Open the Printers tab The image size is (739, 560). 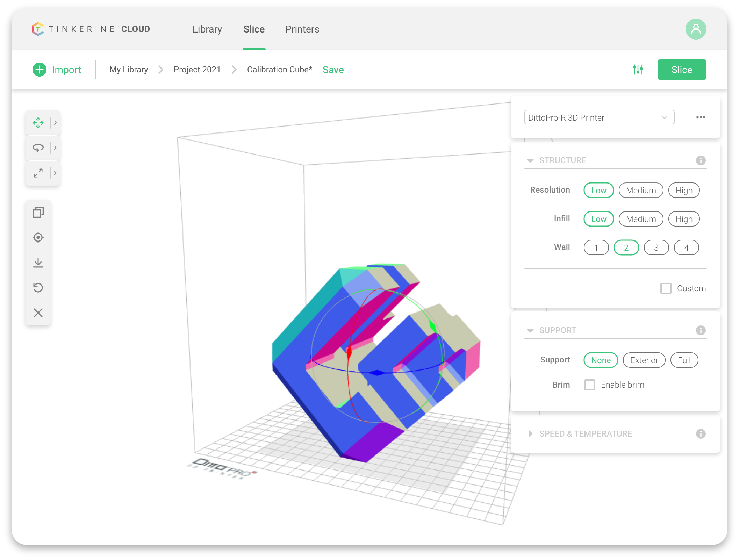(302, 29)
